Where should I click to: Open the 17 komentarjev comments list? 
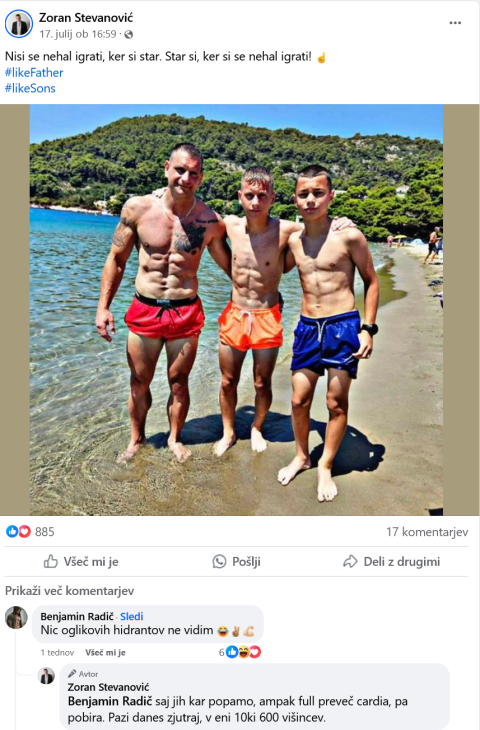pyautogui.click(x=427, y=532)
